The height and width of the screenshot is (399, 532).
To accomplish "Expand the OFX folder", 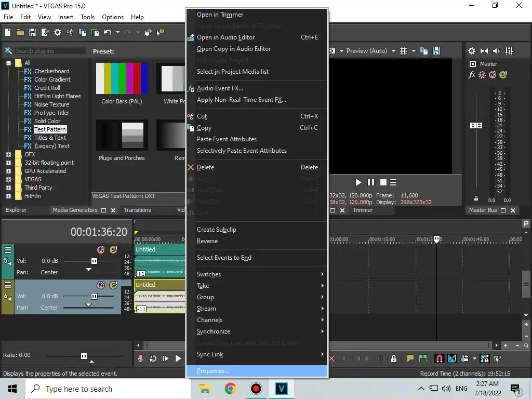I will pos(8,154).
